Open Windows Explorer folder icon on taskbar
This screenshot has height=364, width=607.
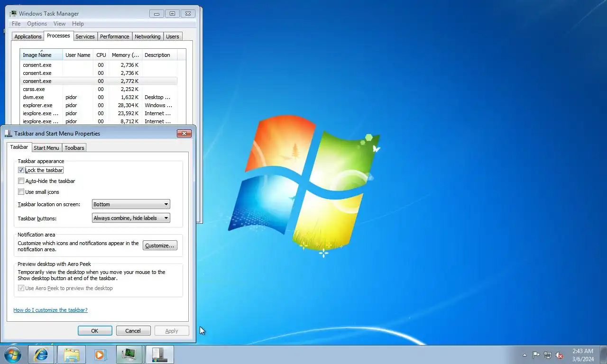pos(72,355)
